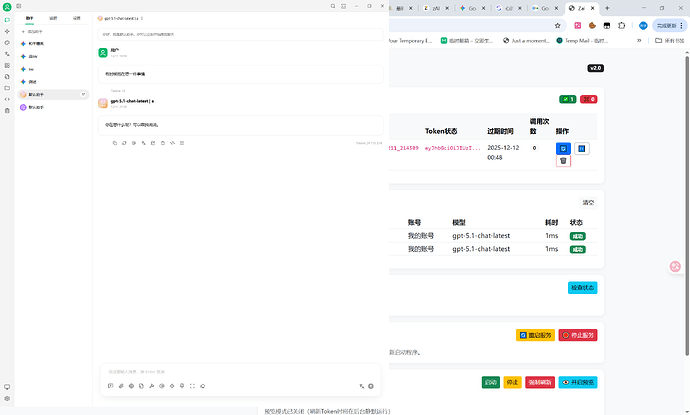Expand hidden bookmarks chevron on bookmarks bar
This screenshot has height=415, width=690.
pos(639,40)
